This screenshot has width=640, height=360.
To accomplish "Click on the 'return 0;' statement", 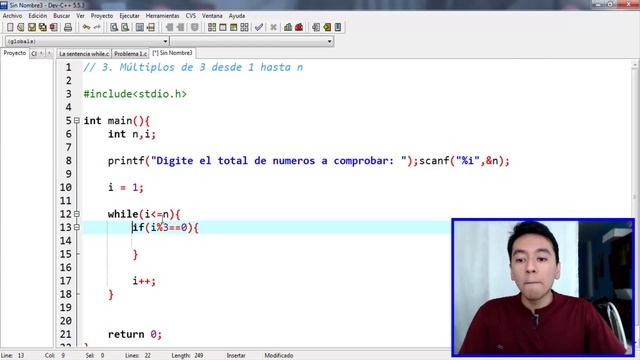I will tap(135, 334).
